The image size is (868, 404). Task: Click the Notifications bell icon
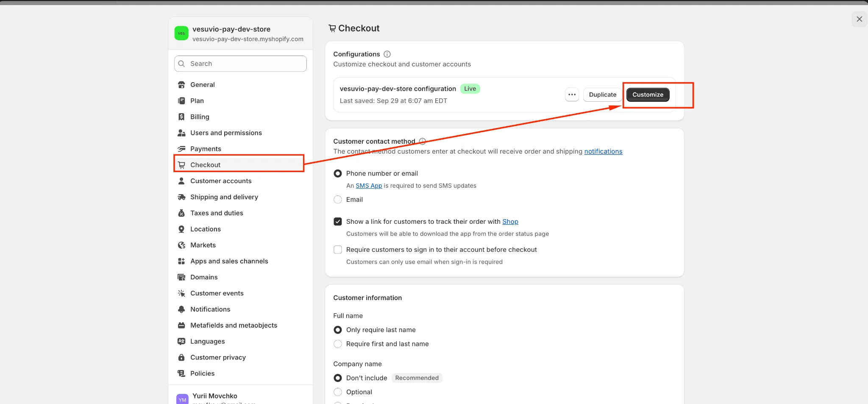coord(181,309)
